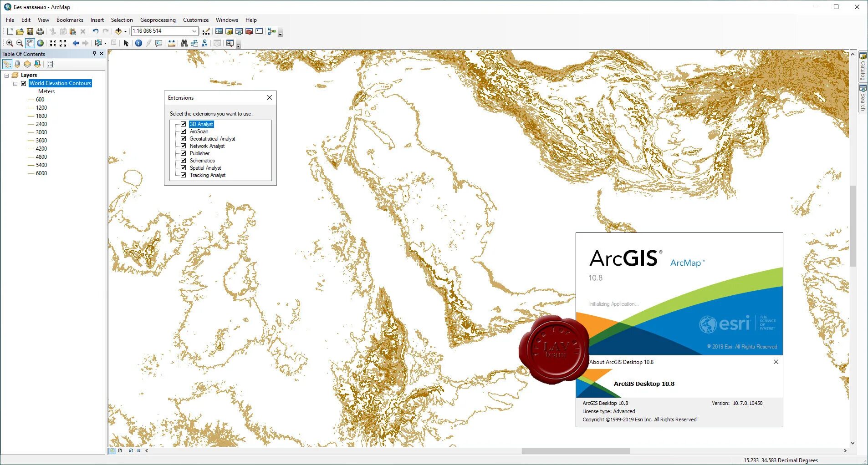Disable the Geostatistical Analyst extension
Screen dimensions: 868x465
click(184, 139)
